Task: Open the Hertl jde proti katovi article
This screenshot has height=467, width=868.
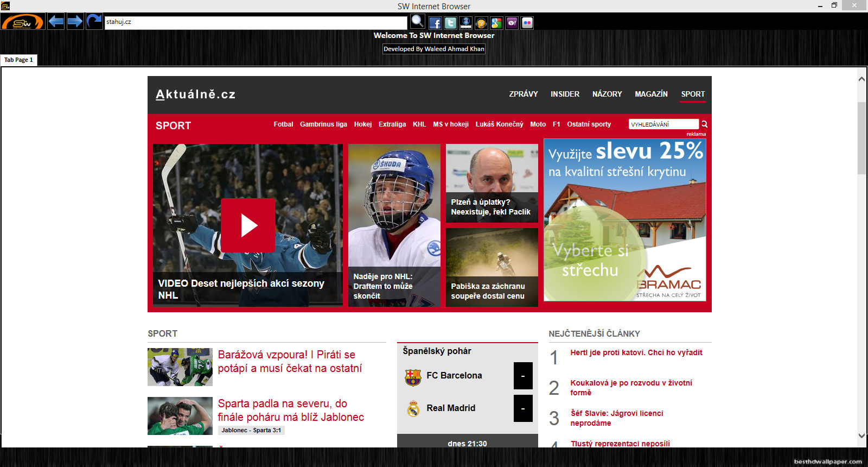Action: (636, 352)
